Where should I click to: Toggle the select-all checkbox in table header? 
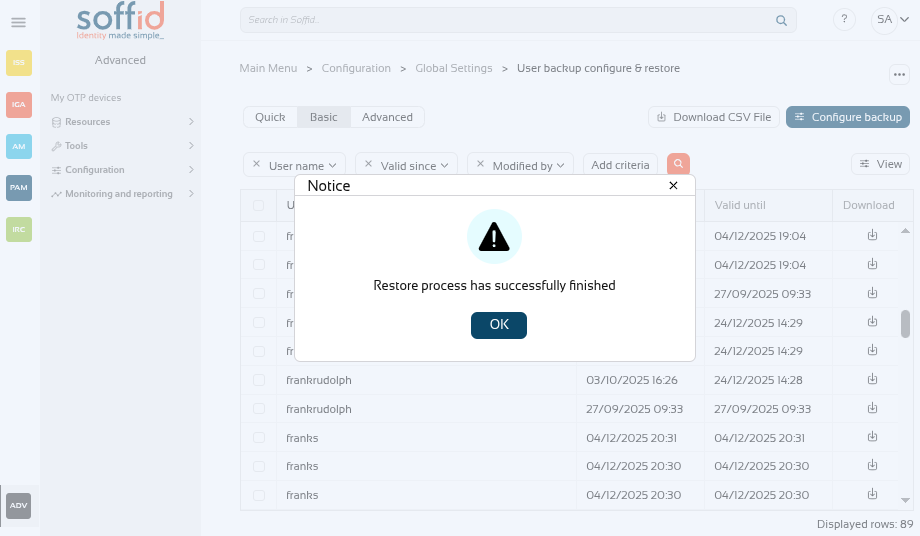(259, 206)
